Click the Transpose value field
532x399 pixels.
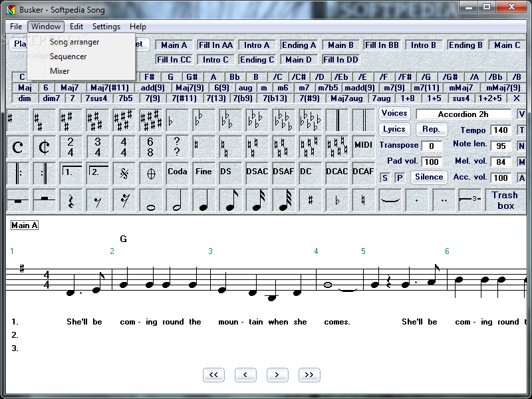432,146
